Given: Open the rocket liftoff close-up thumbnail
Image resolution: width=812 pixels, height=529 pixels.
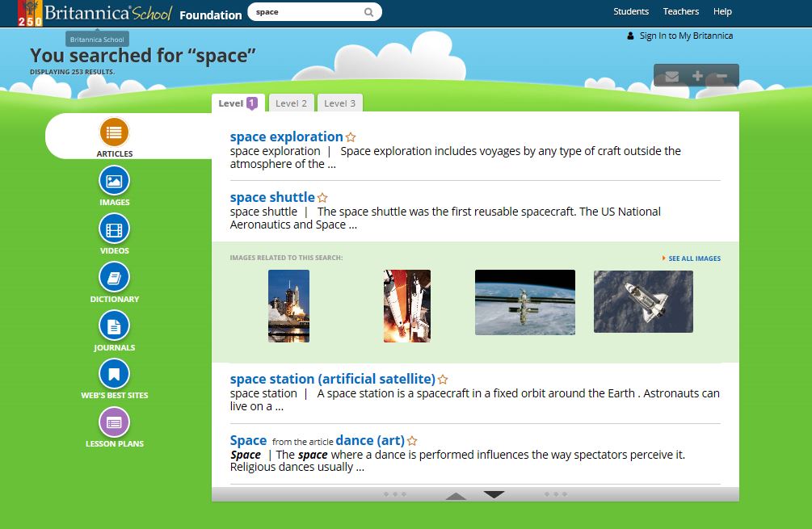Looking at the screenshot, I should coord(407,306).
